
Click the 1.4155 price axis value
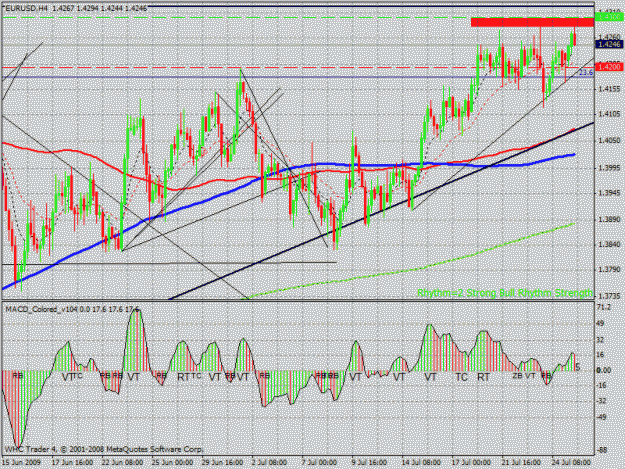[609, 89]
